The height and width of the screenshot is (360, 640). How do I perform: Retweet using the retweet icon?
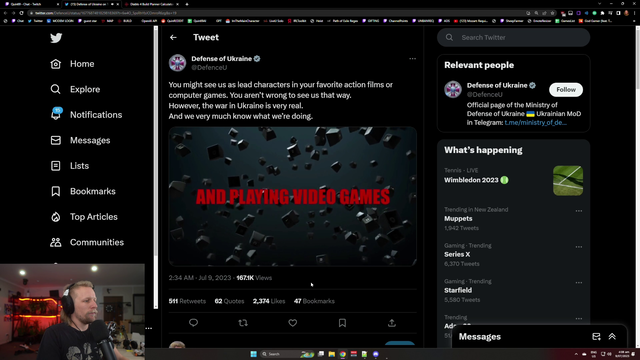coord(243,323)
